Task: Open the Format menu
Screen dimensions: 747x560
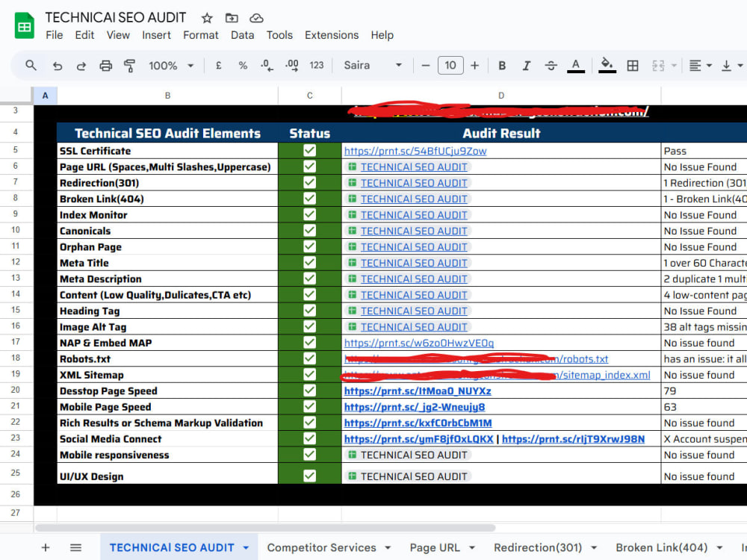Action: 200,35
